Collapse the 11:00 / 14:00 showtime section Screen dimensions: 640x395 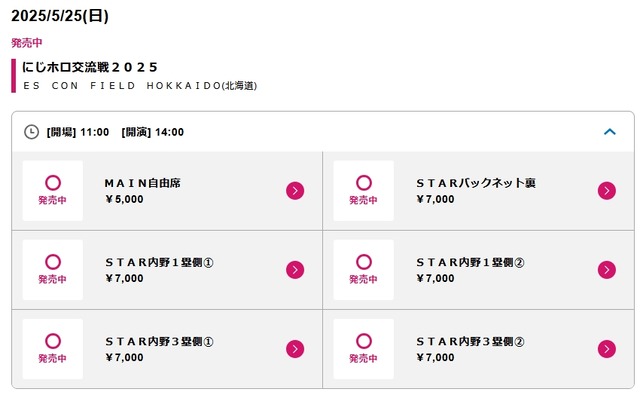(609, 132)
